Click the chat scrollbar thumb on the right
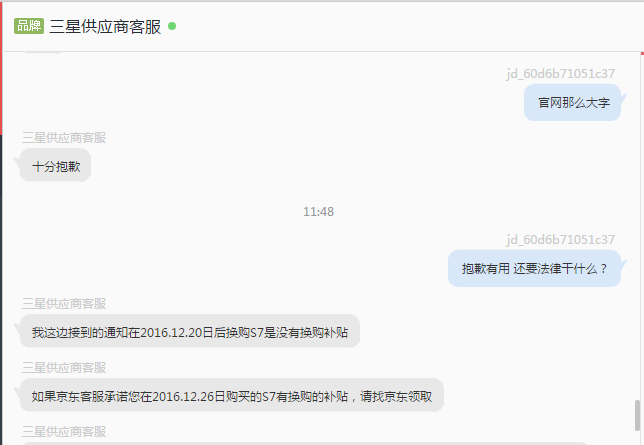 click(x=637, y=415)
